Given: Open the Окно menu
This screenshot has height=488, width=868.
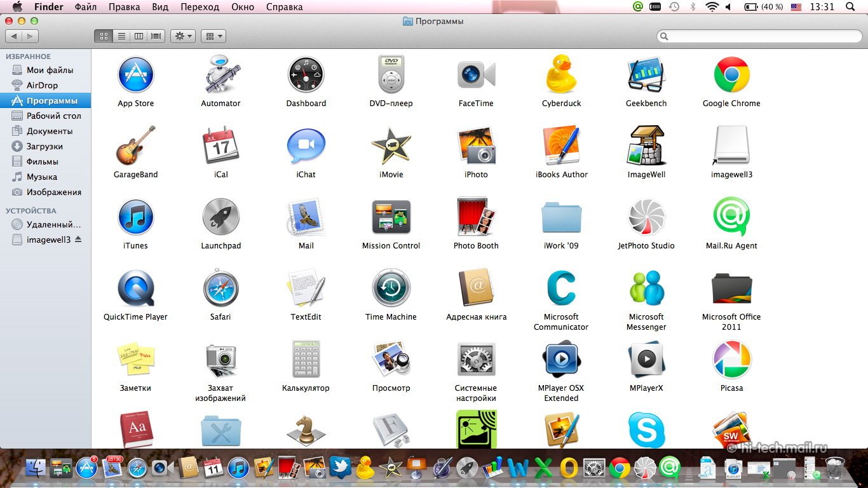Looking at the screenshot, I should click(x=244, y=7).
